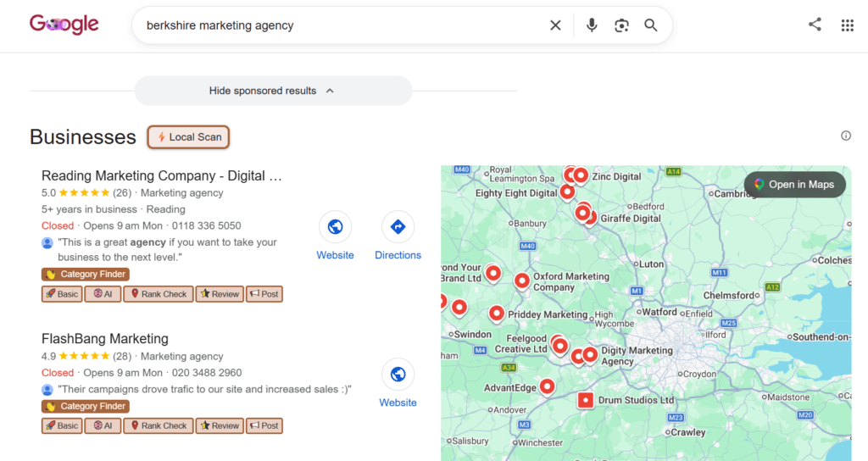Click FlashBang Marketing review snippet text
868x461 pixels.
204,389
